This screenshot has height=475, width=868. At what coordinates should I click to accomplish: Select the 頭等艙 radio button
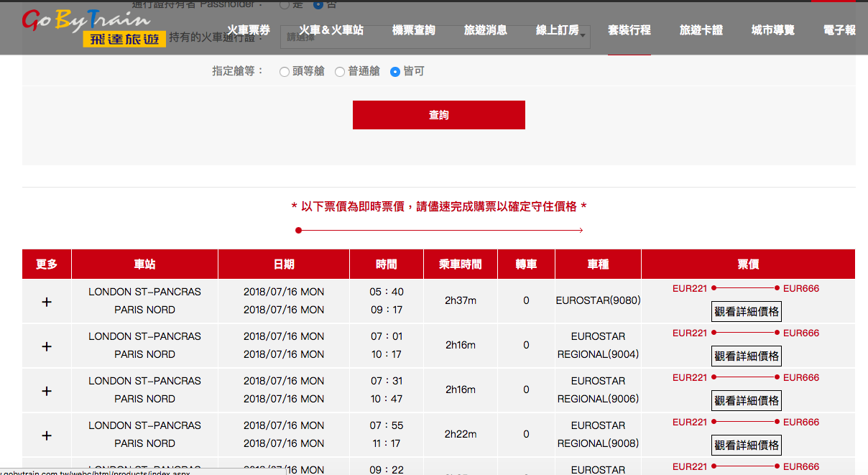tap(285, 72)
